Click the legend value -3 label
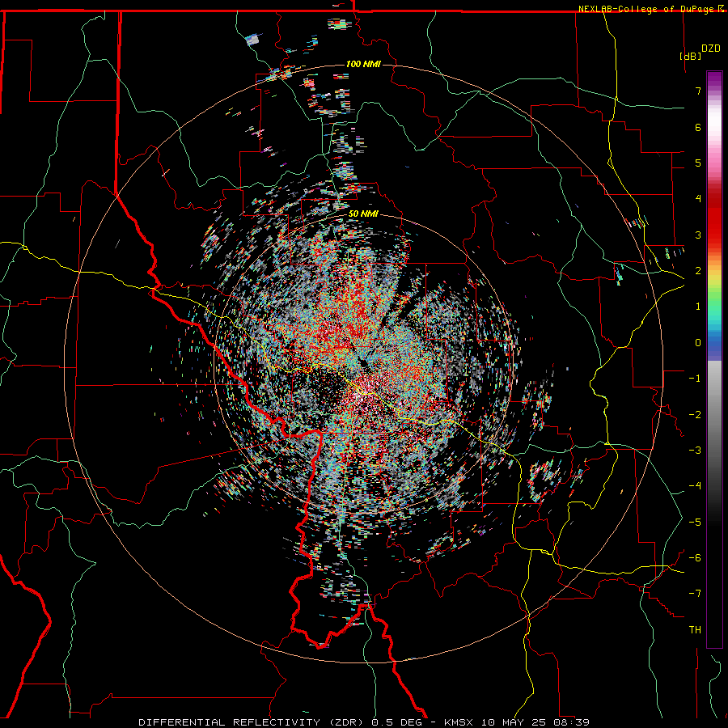Screen dimensions: 728x728 (x=695, y=451)
